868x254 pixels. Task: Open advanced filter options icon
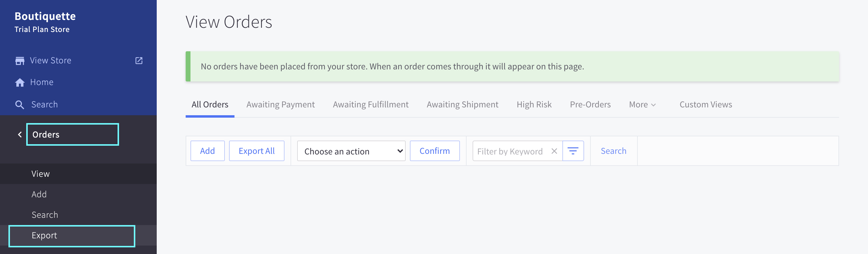573,151
